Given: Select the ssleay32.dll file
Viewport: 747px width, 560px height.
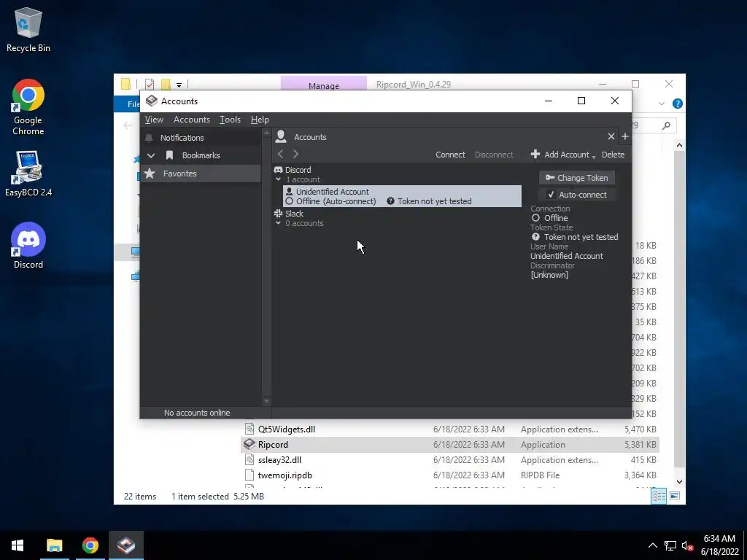Looking at the screenshot, I should [450, 459].
